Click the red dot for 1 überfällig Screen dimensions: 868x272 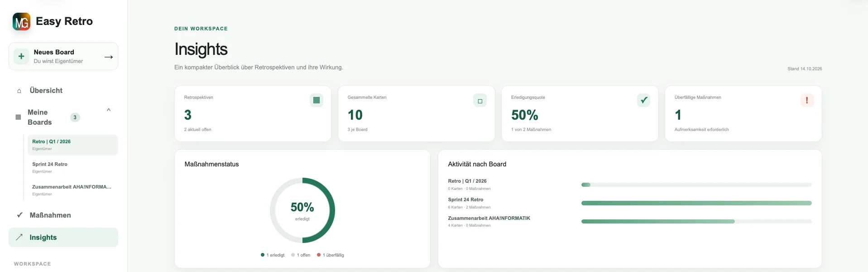pyautogui.click(x=319, y=255)
